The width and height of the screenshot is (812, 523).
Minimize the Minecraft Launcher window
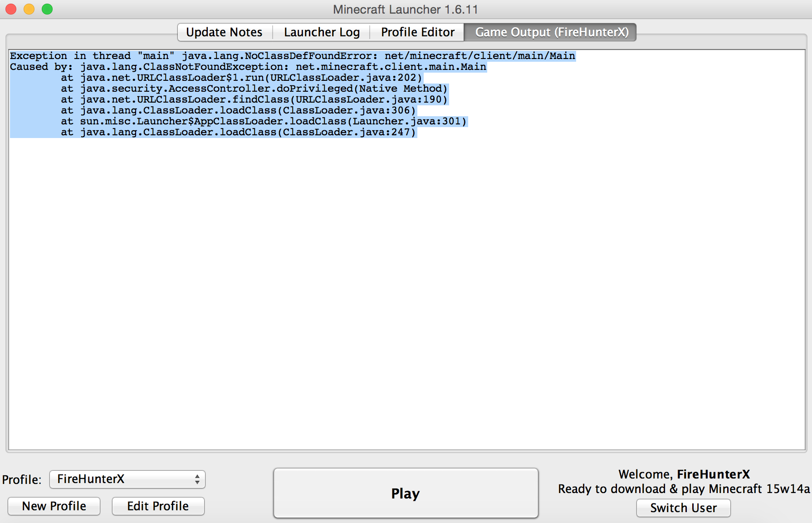point(29,9)
